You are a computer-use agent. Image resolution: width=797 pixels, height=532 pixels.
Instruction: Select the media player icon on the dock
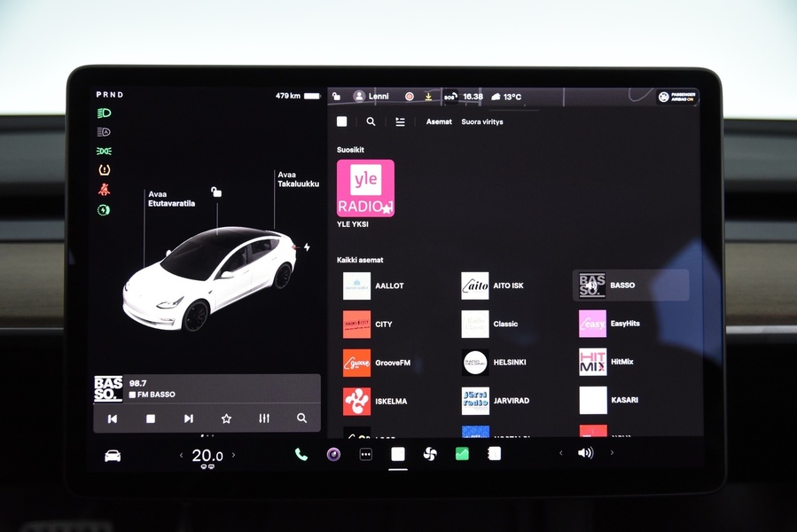pos(332,454)
